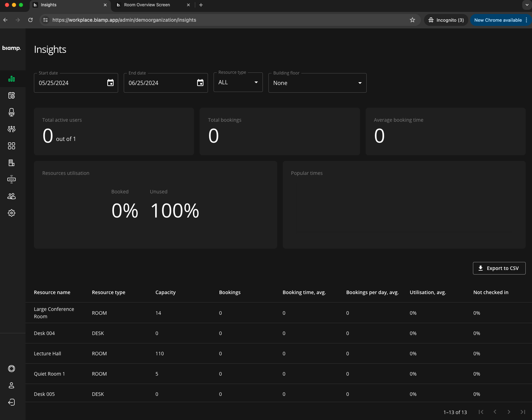Click capacity value 110 for Lecture Hall

click(x=160, y=354)
